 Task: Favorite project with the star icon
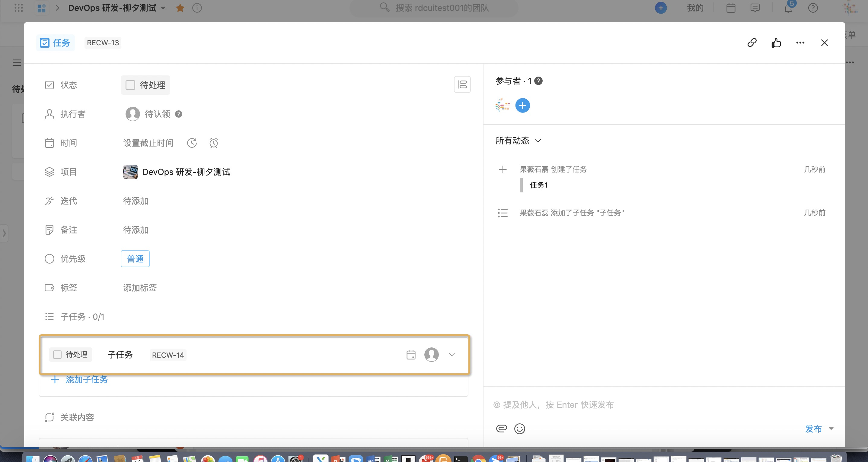(x=180, y=8)
